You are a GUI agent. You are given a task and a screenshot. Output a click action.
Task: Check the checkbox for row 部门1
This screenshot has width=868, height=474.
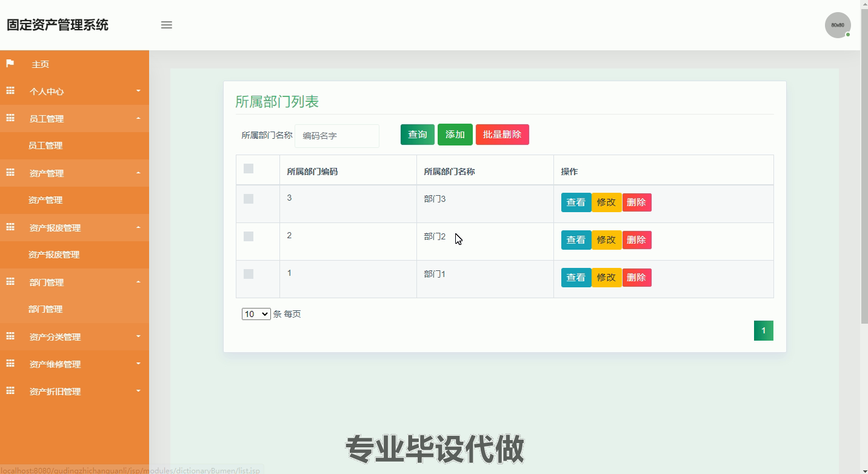point(249,274)
